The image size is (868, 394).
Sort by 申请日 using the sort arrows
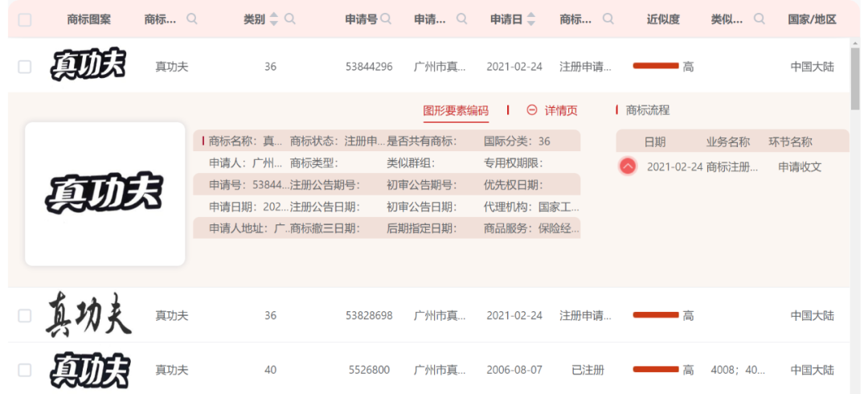[x=531, y=19]
